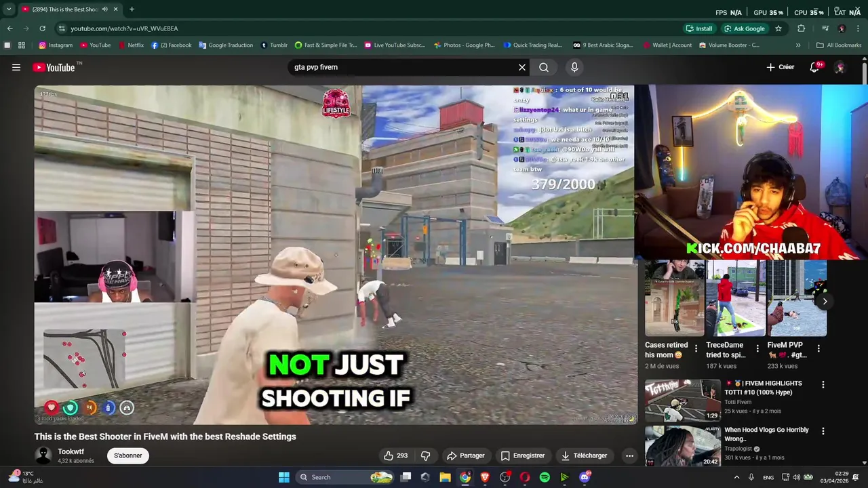
Task: Open the account avatar menu
Action: tap(840, 67)
